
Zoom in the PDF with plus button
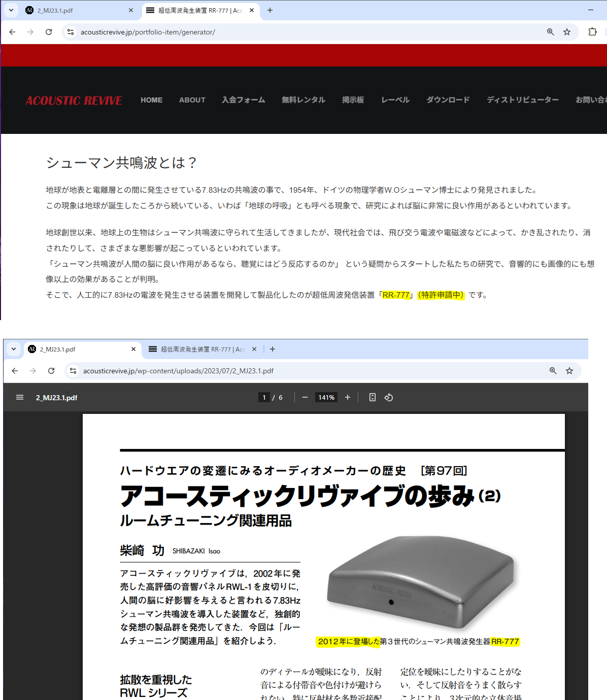(x=348, y=397)
